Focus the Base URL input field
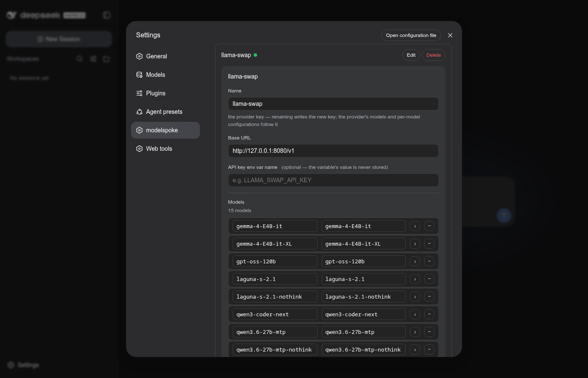This screenshot has height=378, width=588. point(333,151)
